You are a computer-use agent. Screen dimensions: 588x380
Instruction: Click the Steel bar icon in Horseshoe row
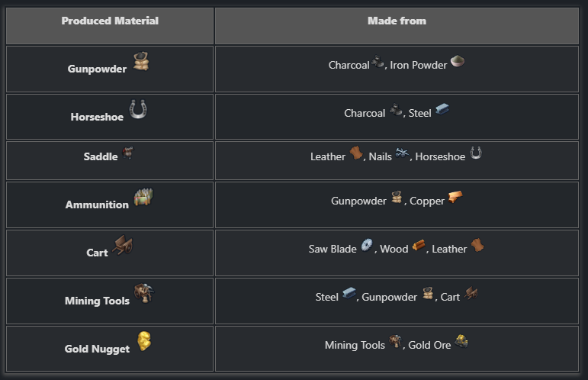click(442, 109)
